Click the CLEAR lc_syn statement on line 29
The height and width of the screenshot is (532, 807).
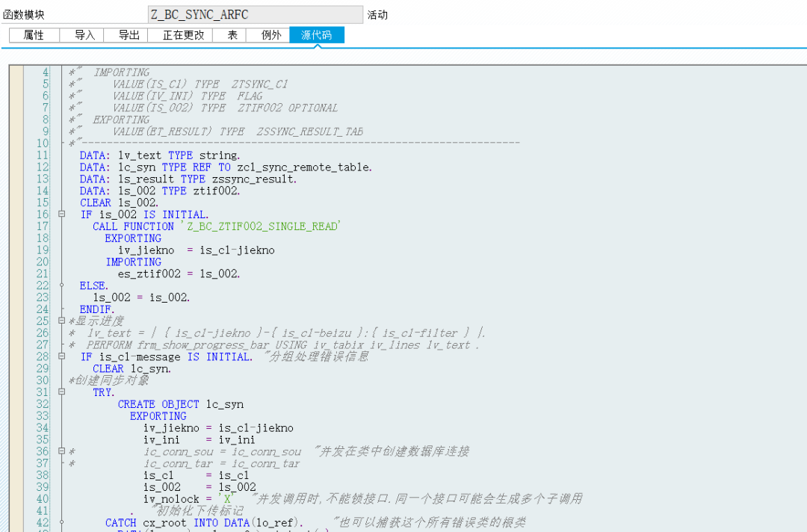(132, 368)
